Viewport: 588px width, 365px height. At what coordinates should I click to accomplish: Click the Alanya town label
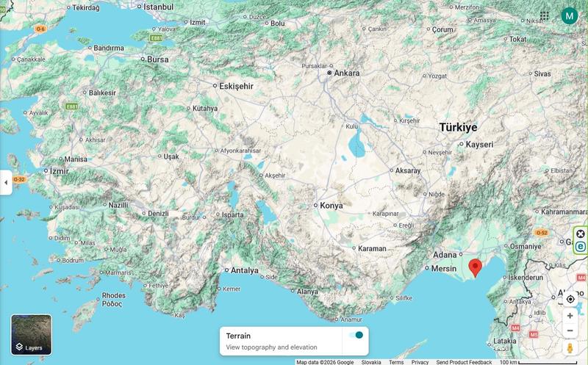pos(307,291)
